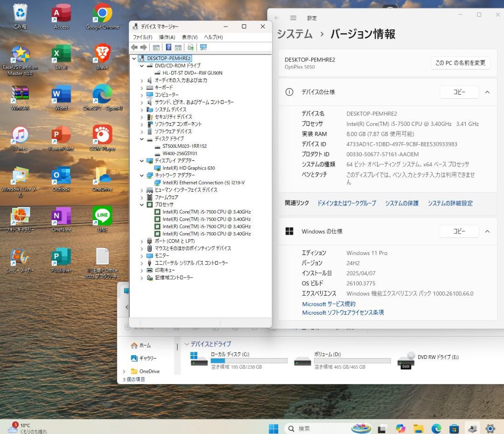Expand the モニター node in Device Manager
This screenshot has height=434, width=504.
pyautogui.click(x=142, y=255)
